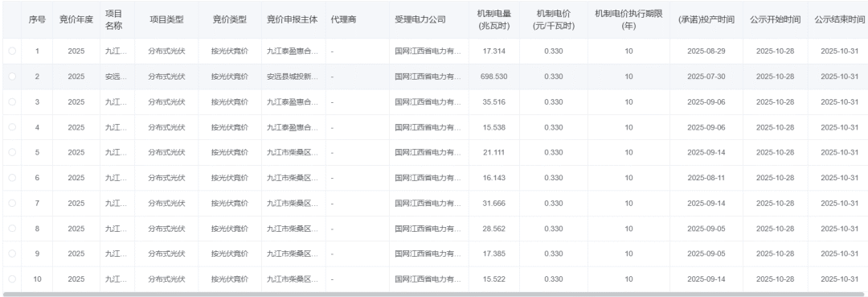The height and width of the screenshot is (297, 868).
Task: Click the 公示开始时间 column header
Action: point(775,19)
